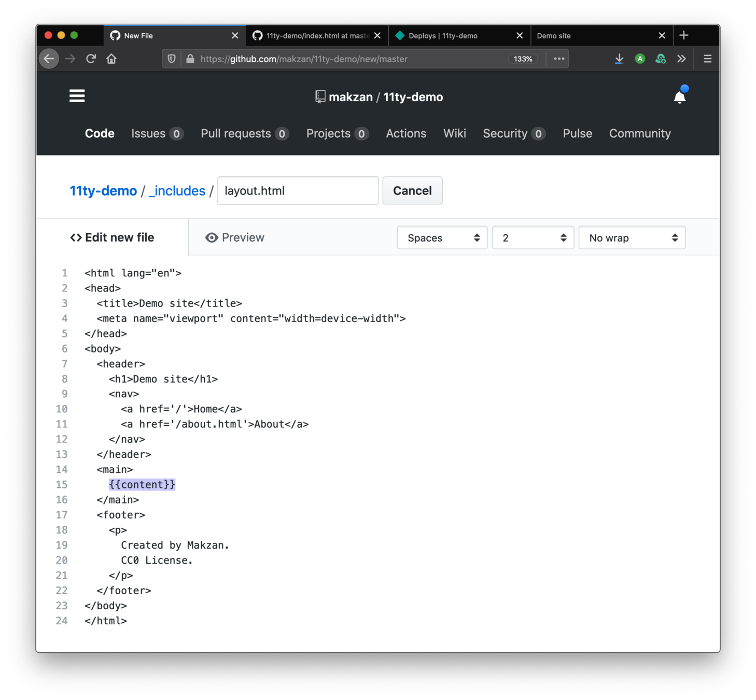
Task: Open Firefox application menu
Action: coord(707,59)
